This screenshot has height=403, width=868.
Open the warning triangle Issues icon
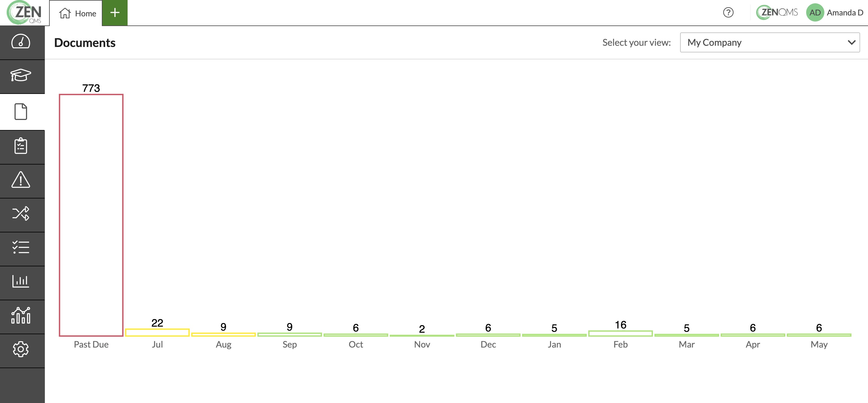21,180
